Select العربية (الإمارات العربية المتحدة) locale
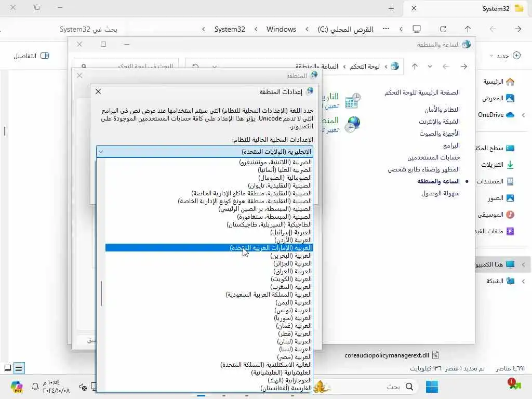532x399 pixels. pyautogui.click(x=209, y=248)
